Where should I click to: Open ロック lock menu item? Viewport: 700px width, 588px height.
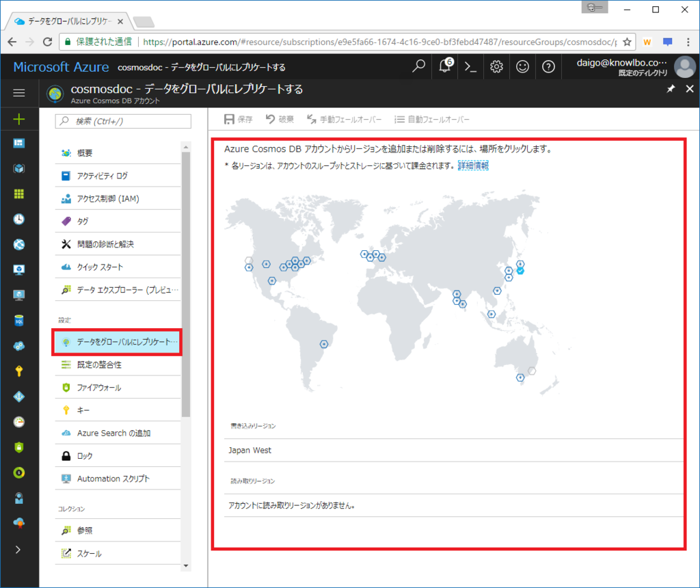pos(118,456)
